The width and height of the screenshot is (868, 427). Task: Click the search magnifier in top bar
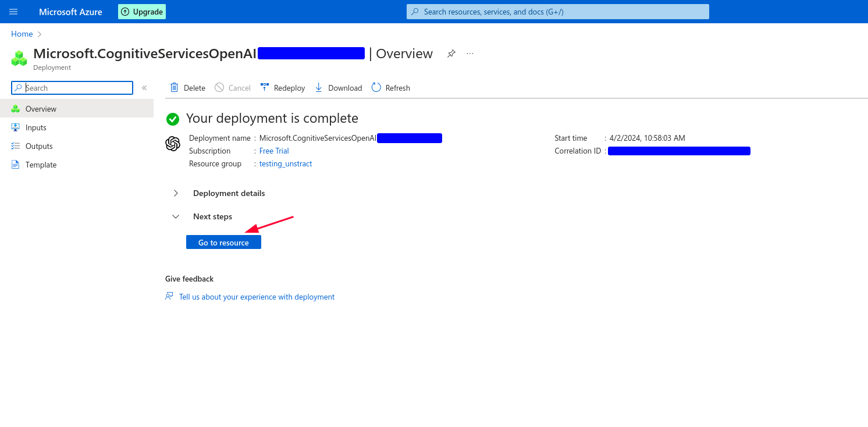(415, 12)
